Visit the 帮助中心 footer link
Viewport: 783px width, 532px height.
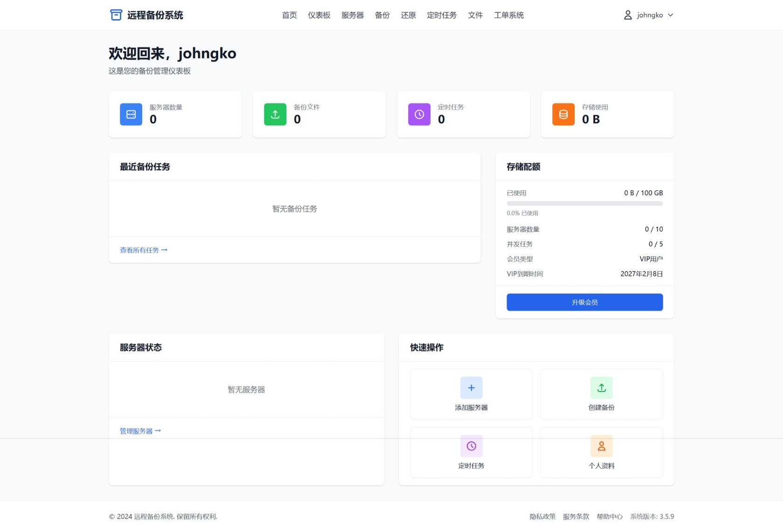(609, 516)
